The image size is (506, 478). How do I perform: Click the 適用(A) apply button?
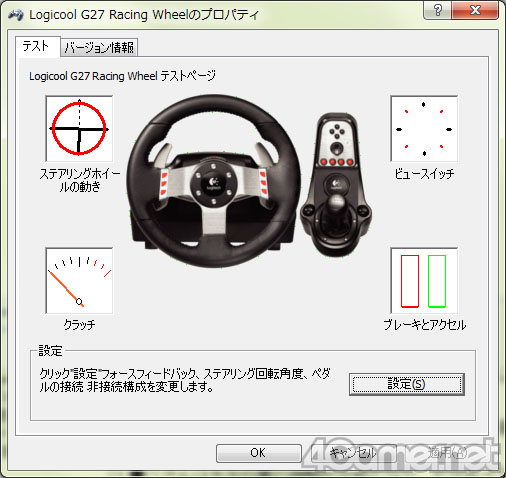448,453
